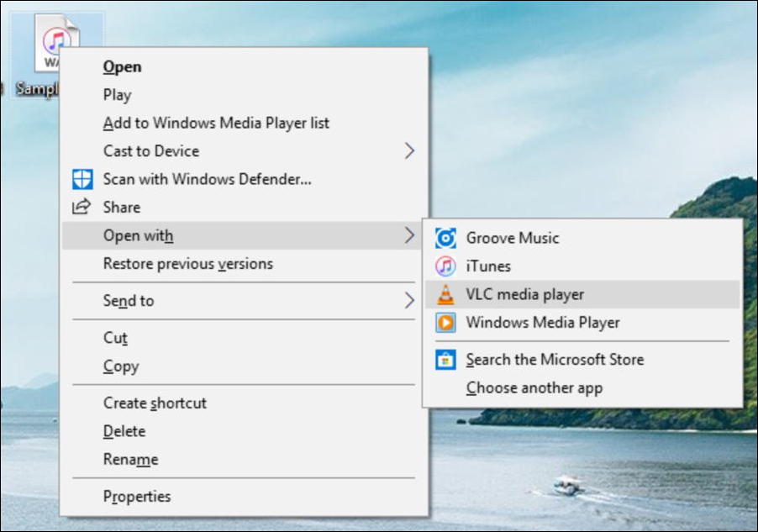Click the Share arrow icon
This screenshot has width=758, height=532.
pyautogui.click(x=82, y=207)
